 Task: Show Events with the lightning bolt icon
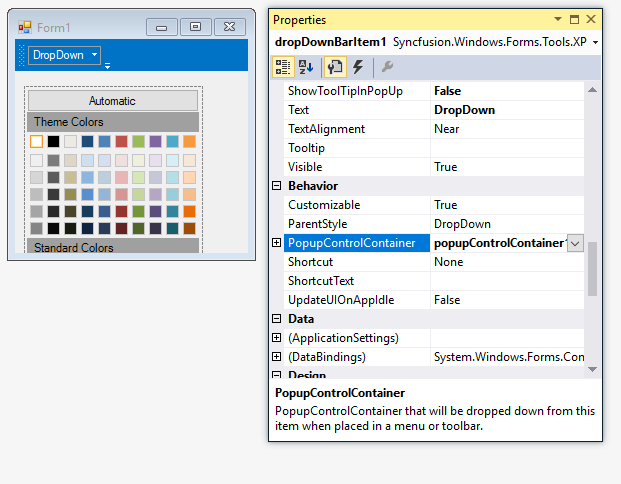click(x=358, y=67)
